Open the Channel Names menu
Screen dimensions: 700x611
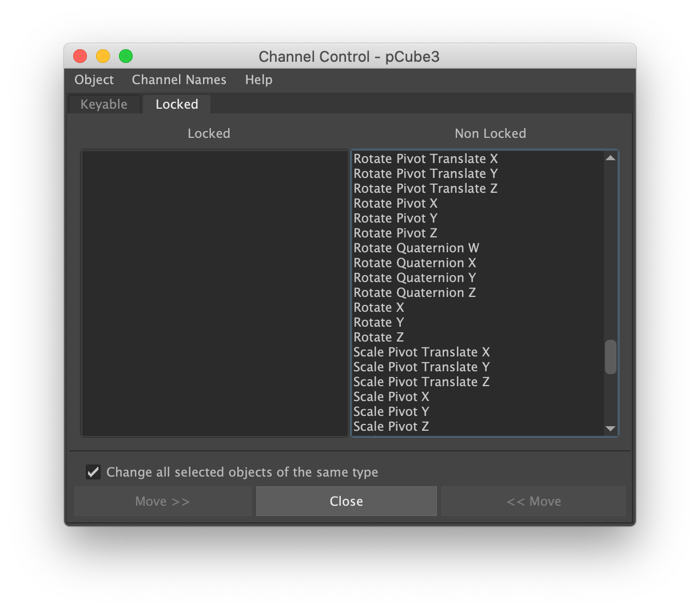pyautogui.click(x=179, y=80)
